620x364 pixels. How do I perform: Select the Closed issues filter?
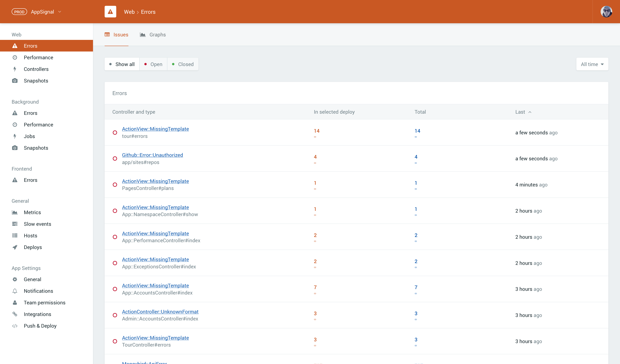pos(183,64)
